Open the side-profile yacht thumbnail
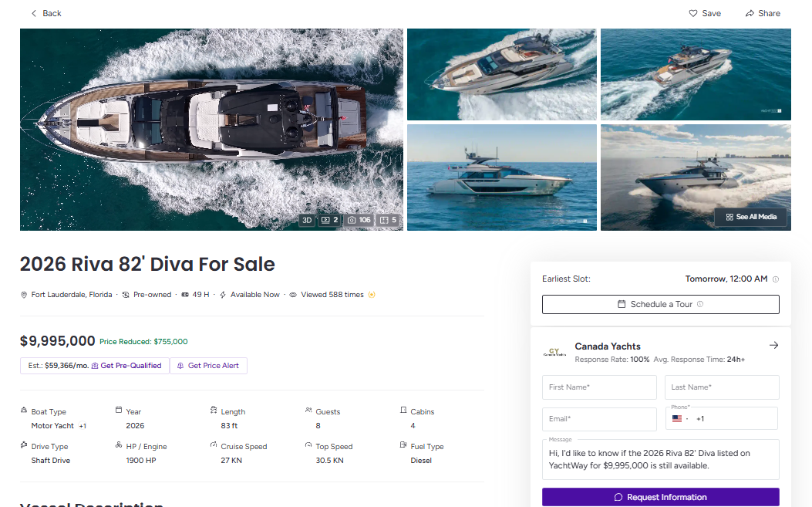 click(x=501, y=177)
